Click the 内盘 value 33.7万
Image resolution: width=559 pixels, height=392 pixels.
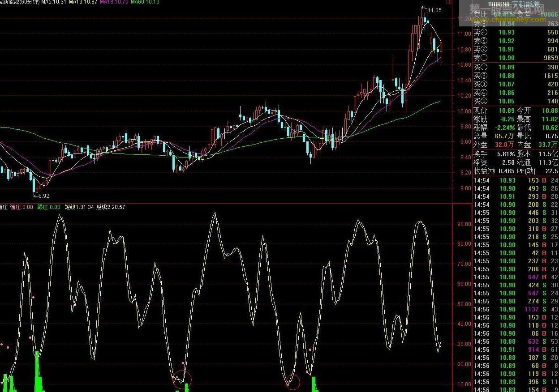click(x=548, y=145)
